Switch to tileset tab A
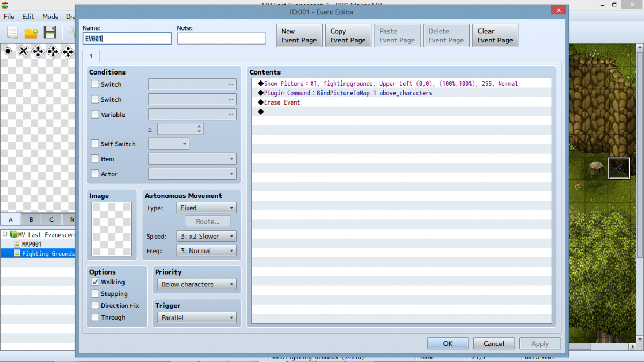This screenshot has height=362, width=644. (x=11, y=220)
